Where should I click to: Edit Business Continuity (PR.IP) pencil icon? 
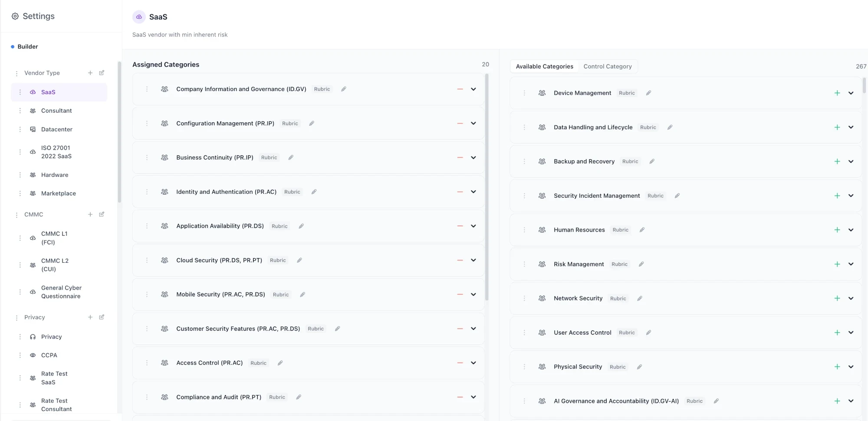tap(291, 157)
